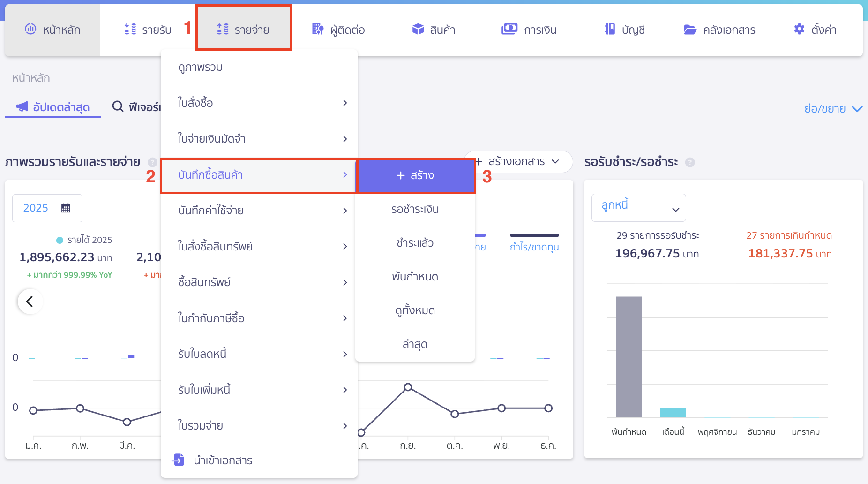Click the left arrow on the revenue chart

(30, 302)
